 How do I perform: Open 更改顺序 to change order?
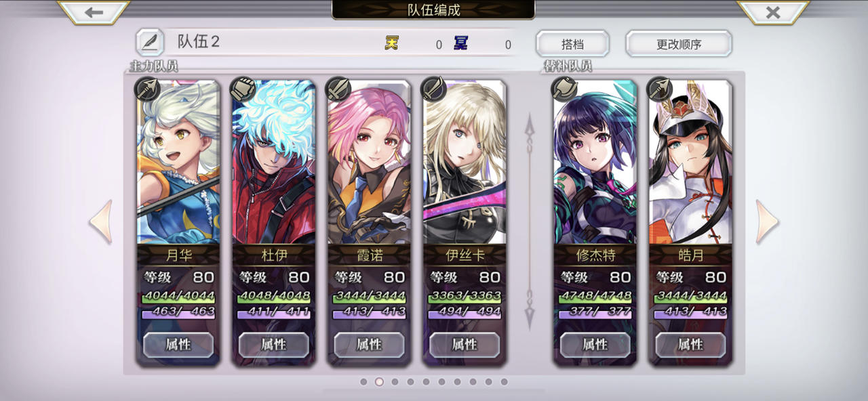point(679,44)
